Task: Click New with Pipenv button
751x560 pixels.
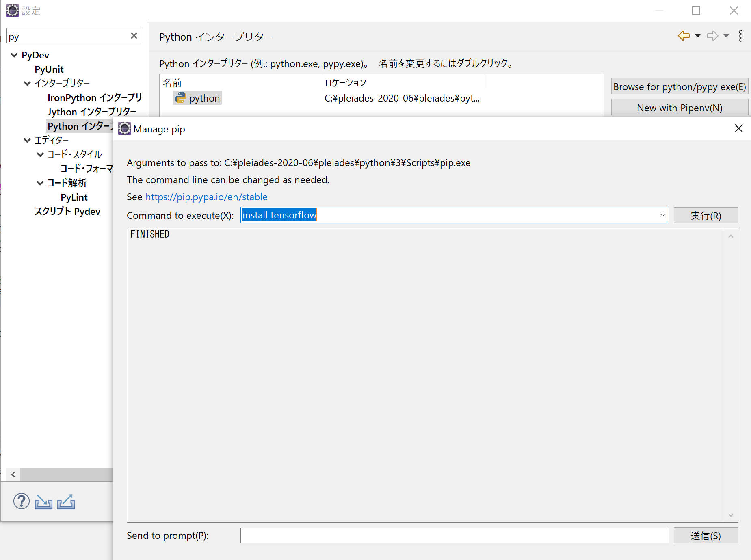Action: (680, 108)
